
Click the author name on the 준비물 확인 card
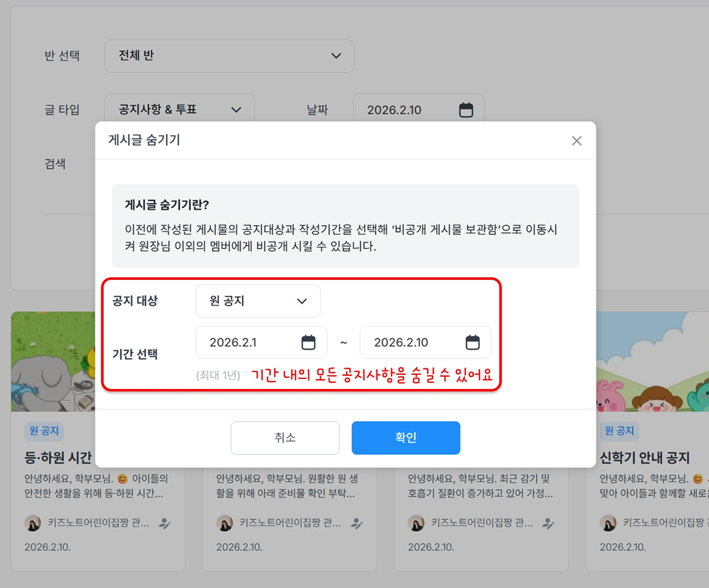[290, 523]
